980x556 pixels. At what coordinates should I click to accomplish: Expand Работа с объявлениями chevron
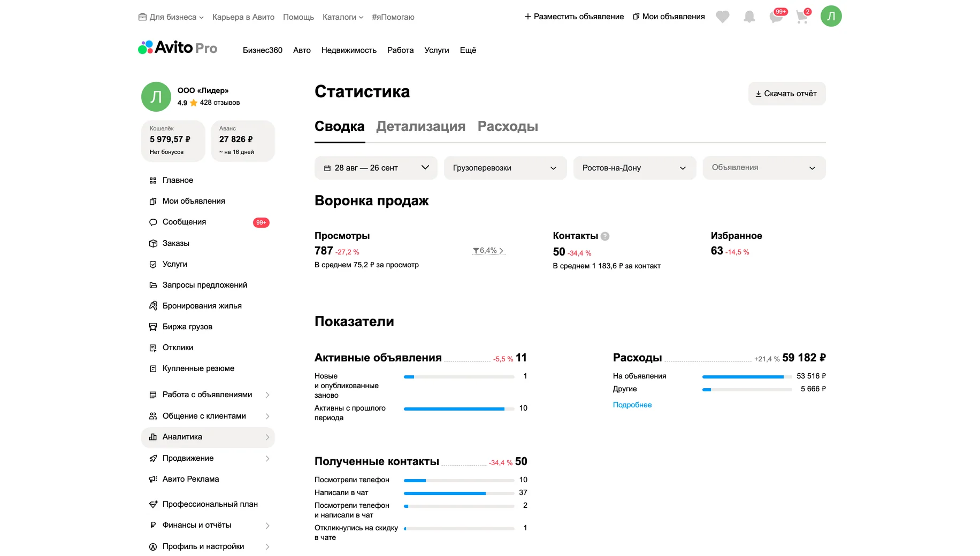(267, 395)
